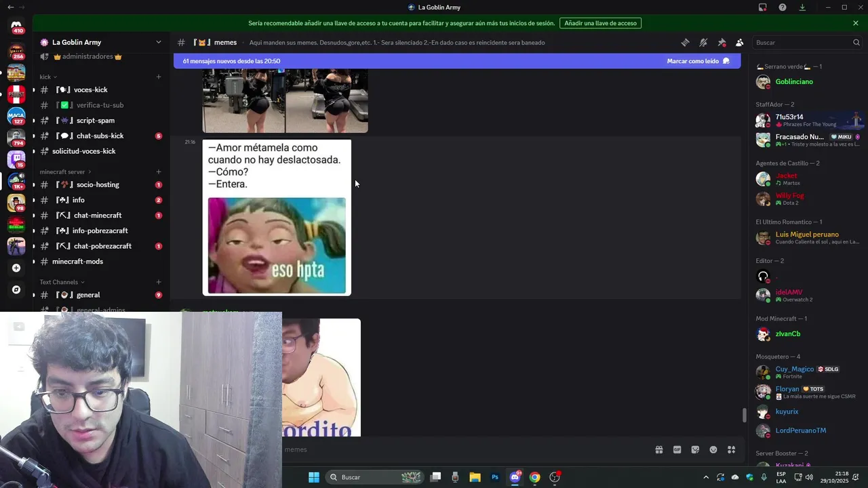Viewport: 868px width, 488px height.
Task: Open the server icon with 98 badge
Action: (16, 203)
